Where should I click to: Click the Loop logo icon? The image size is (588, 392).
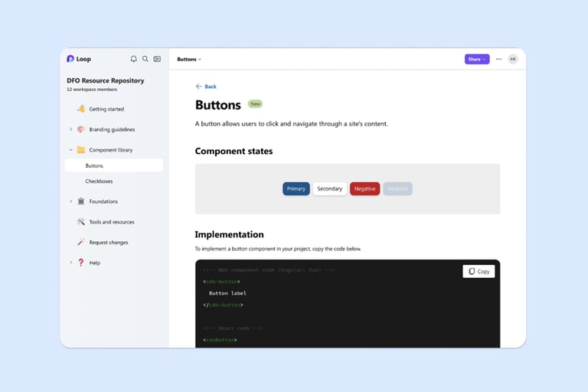pyautogui.click(x=70, y=59)
